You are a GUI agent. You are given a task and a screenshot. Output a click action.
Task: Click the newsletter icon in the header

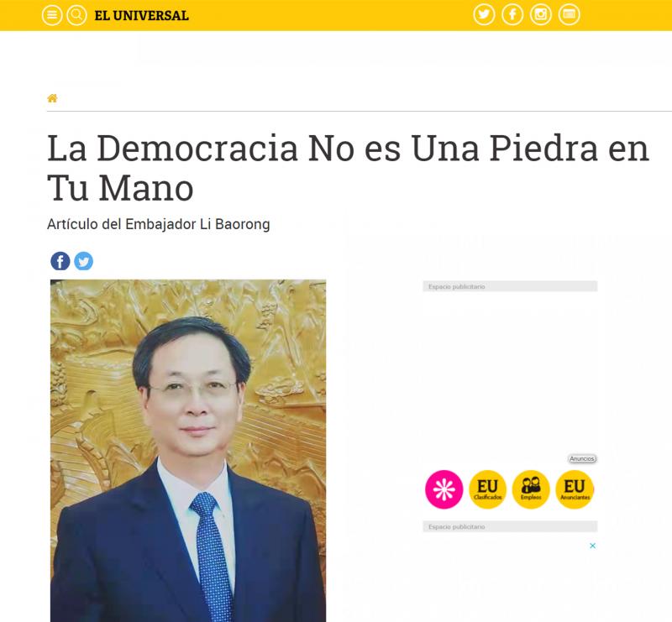tap(570, 14)
